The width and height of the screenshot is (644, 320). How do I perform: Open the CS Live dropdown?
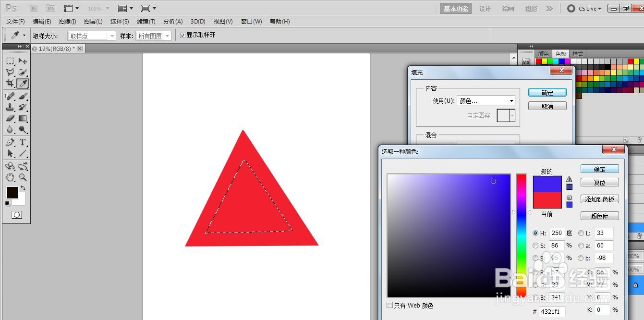tap(584, 9)
